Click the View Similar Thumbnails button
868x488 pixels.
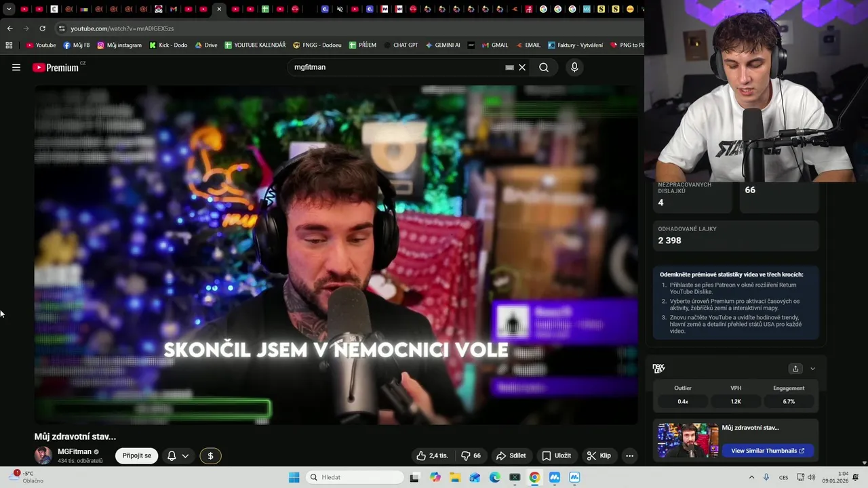tap(768, 451)
